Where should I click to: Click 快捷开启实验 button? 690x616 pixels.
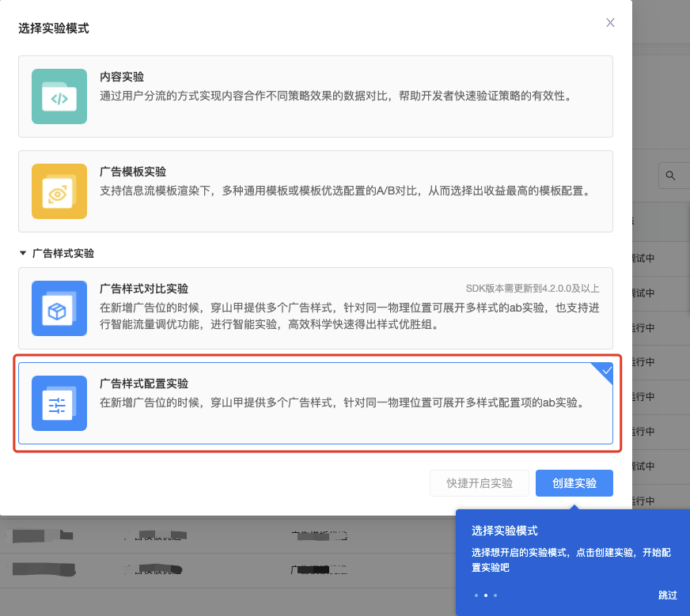(480, 483)
